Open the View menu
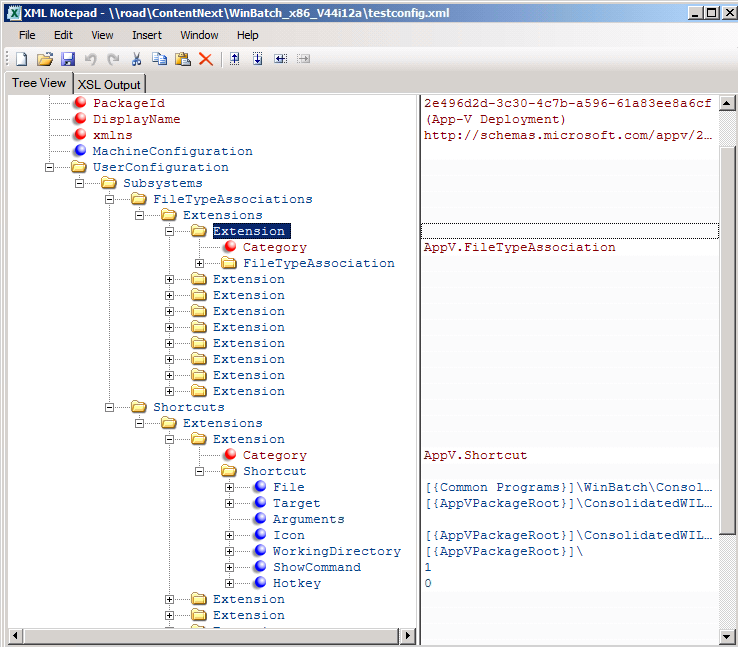This screenshot has height=647, width=738. (102, 35)
